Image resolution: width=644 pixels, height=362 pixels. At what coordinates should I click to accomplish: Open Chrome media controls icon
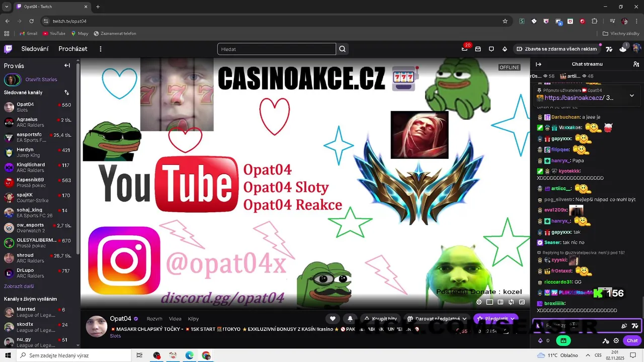pos(612,21)
